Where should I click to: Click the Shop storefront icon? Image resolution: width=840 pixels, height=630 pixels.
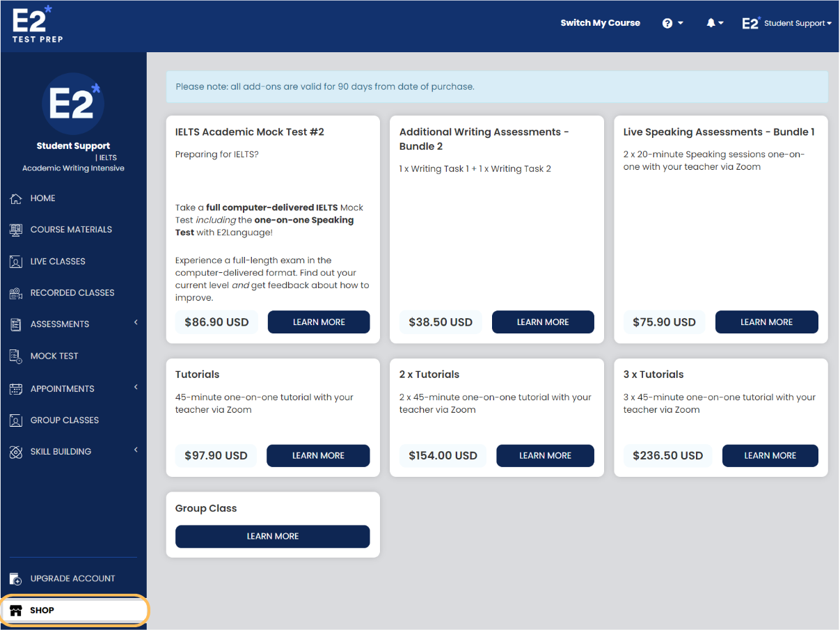[x=16, y=610]
